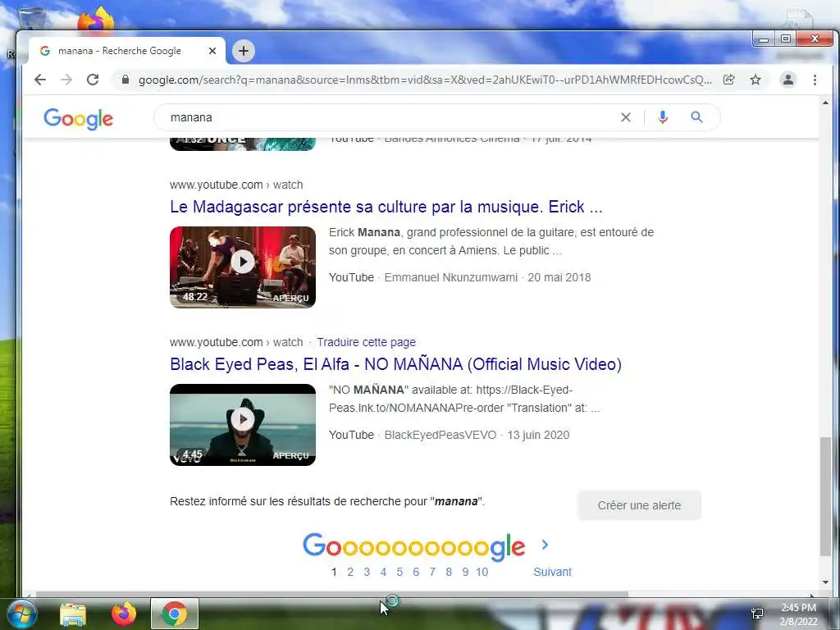Click current page number 1
The image size is (840, 630).
(x=334, y=572)
